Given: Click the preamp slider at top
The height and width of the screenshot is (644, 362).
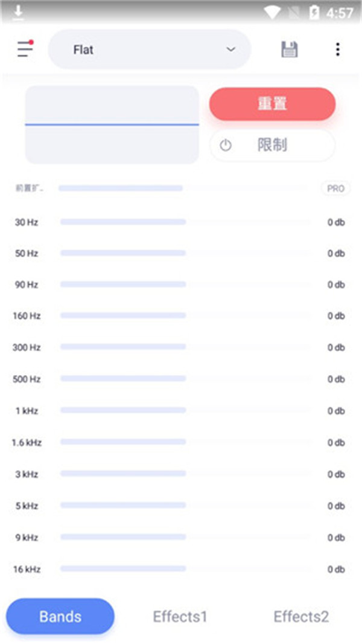Looking at the screenshot, I should (x=186, y=188).
